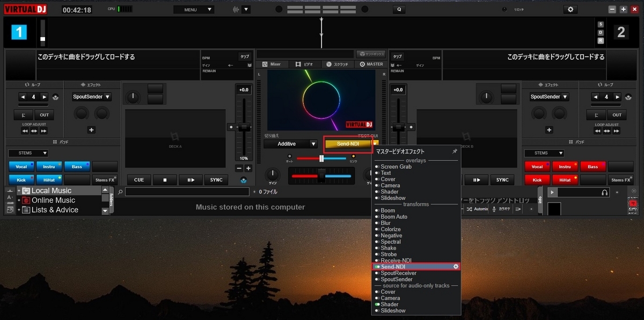Pin the master video effect menu

coord(455,152)
